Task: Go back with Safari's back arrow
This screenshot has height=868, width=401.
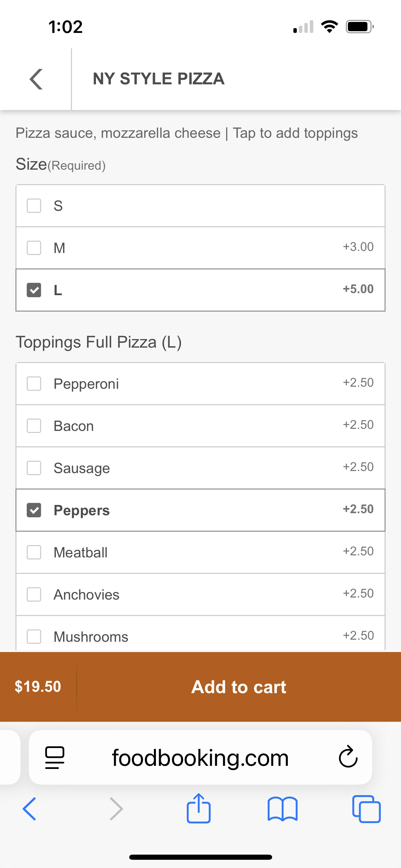Action: click(29, 809)
